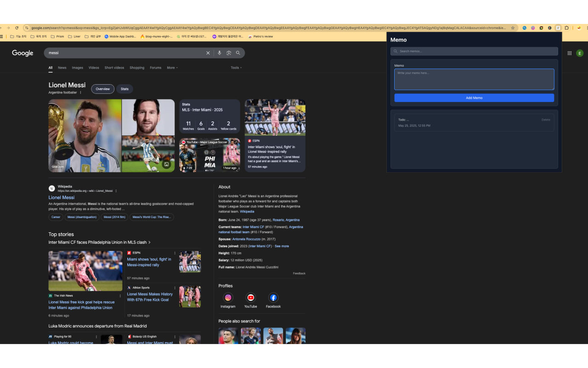
Task: Open three-dot menu on ESPN top story
Action: click(175, 253)
